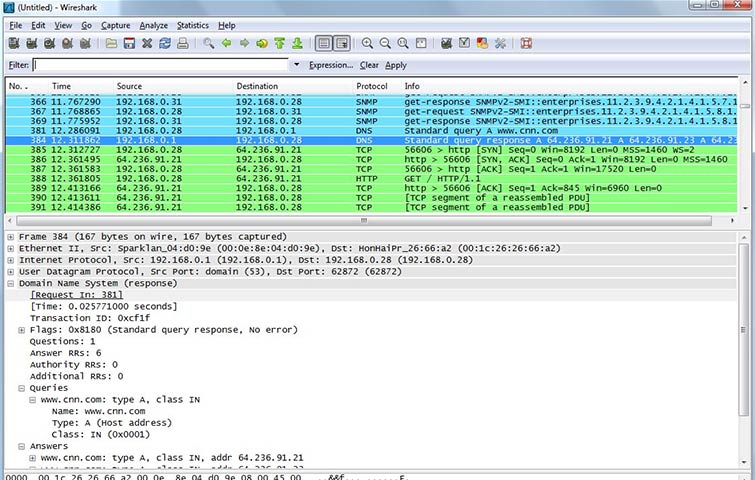Zoom out on packet text

[385, 43]
